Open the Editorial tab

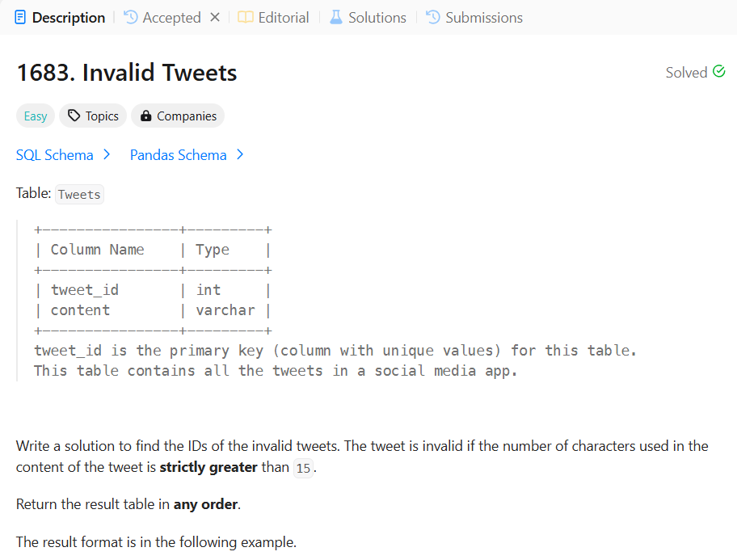tap(282, 17)
